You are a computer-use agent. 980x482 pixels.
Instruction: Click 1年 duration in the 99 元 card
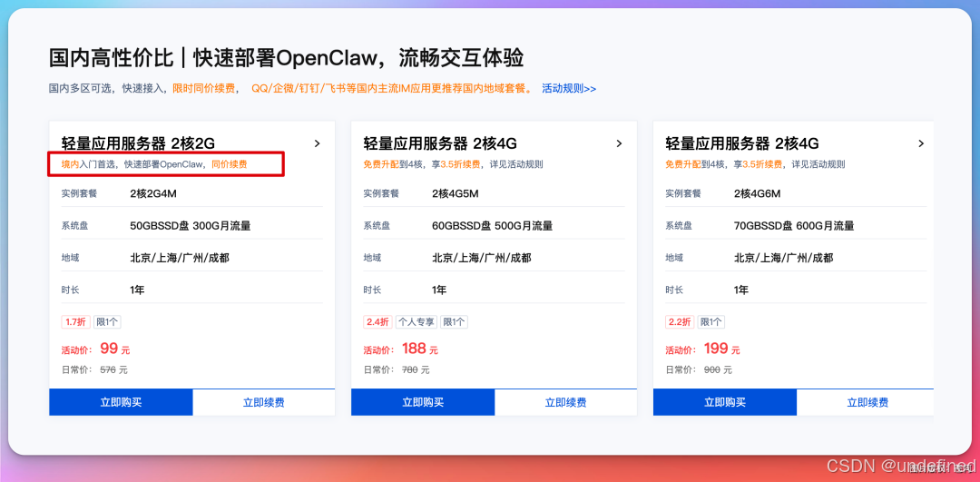click(137, 290)
